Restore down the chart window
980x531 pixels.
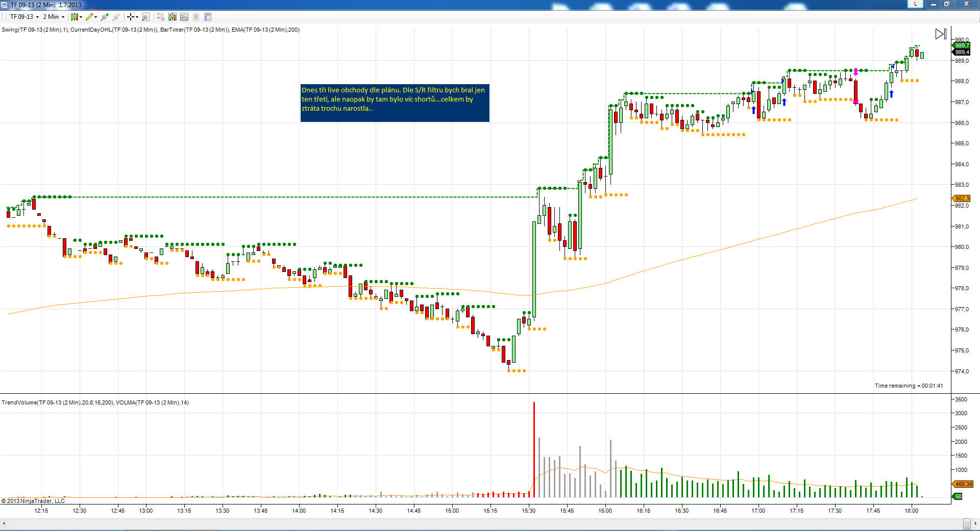pyautogui.click(x=946, y=4)
